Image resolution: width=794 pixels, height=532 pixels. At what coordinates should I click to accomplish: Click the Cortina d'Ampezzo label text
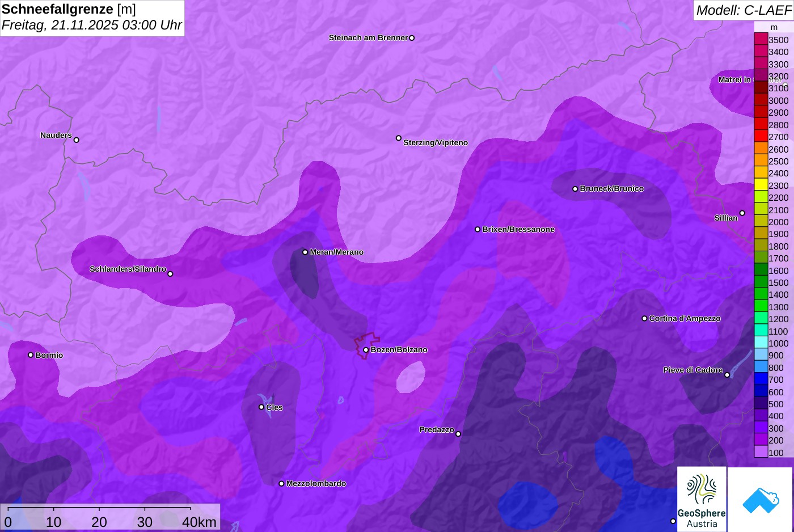685,319
